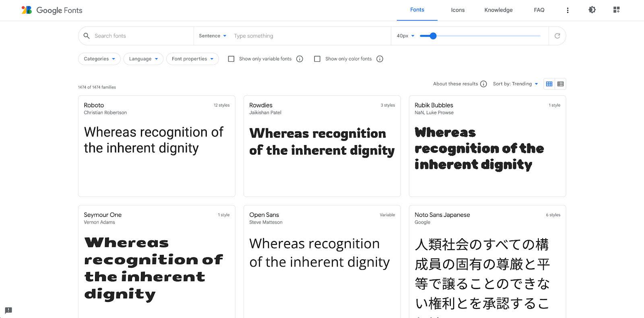This screenshot has width=644, height=318.
Task: Enable Show only variable fonts checkbox
Action: tap(231, 59)
